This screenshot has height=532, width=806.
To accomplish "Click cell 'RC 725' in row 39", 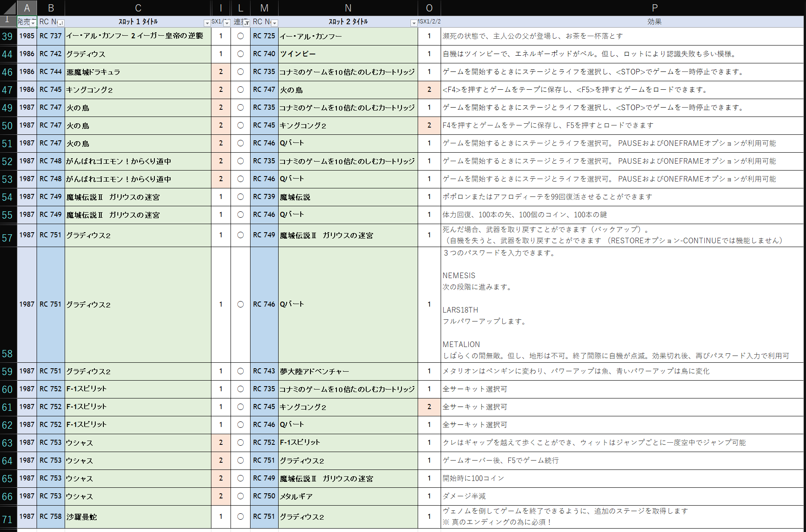I will 264,36.
